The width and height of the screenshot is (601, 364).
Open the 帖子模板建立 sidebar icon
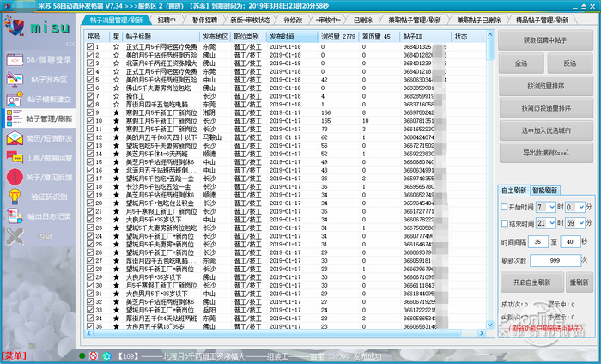15,99
